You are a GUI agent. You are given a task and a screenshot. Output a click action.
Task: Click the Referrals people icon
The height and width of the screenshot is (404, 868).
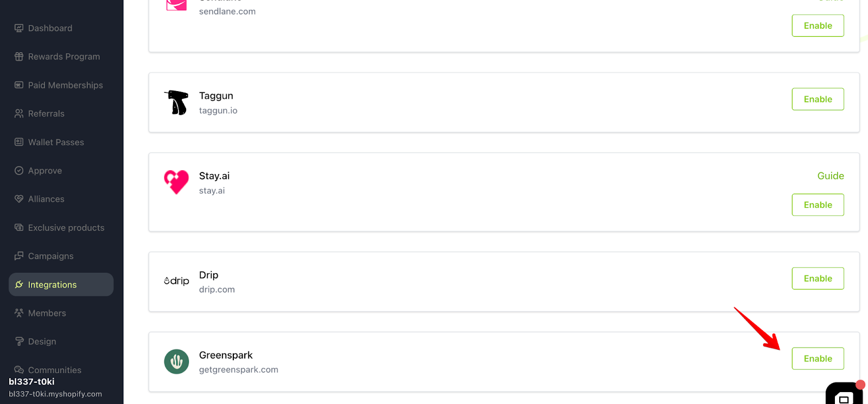[19, 113]
